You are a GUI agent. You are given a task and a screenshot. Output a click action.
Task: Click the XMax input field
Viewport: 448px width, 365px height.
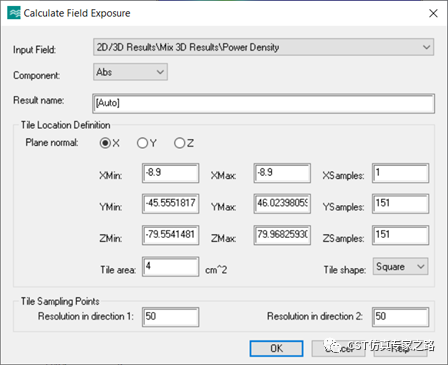click(282, 173)
